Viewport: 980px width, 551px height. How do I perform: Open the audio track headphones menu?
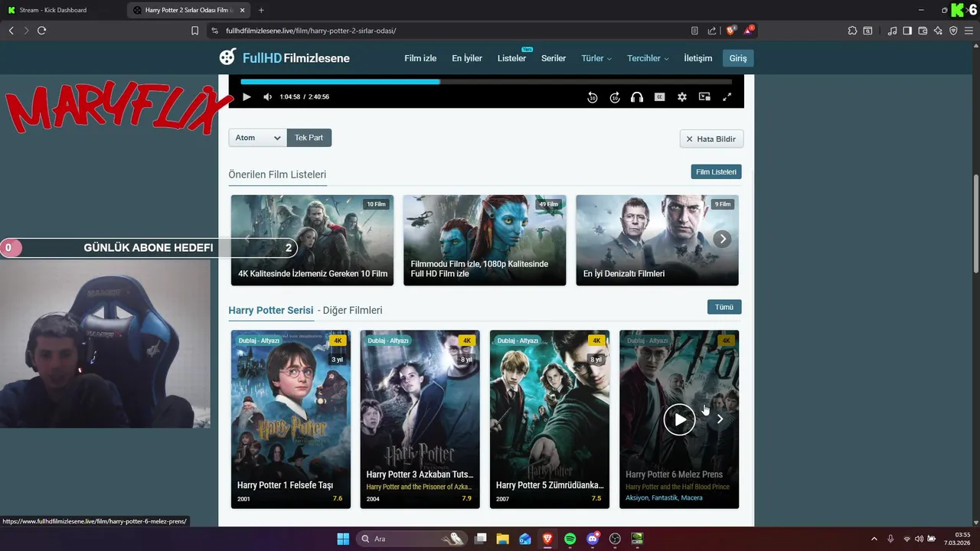pos(637,97)
